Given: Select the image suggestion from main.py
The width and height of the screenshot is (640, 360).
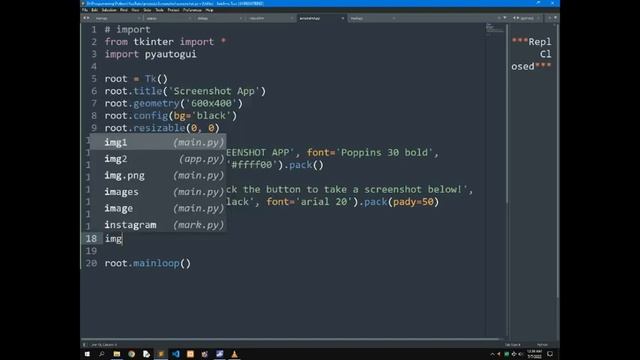Looking at the screenshot, I should pos(158,208).
